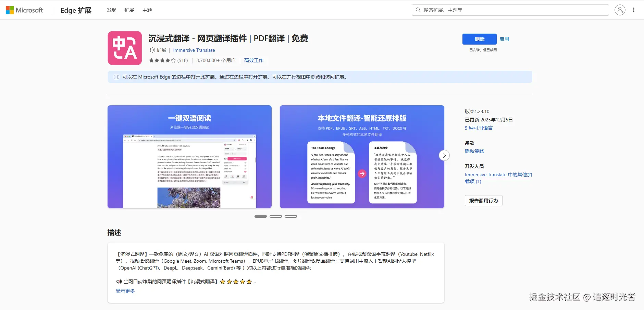Click the 3,700,000+ 个用户 text
This screenshot has height=310, width=644.
point(216,60)
